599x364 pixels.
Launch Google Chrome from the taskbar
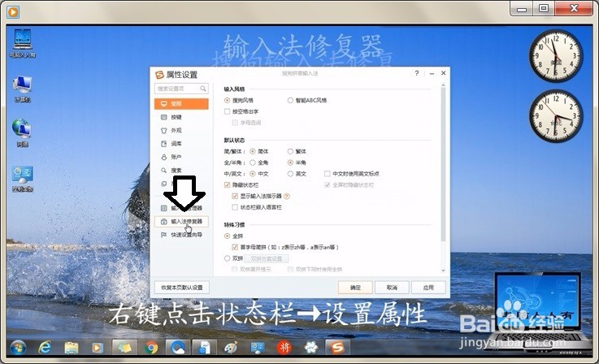(151, 347)
